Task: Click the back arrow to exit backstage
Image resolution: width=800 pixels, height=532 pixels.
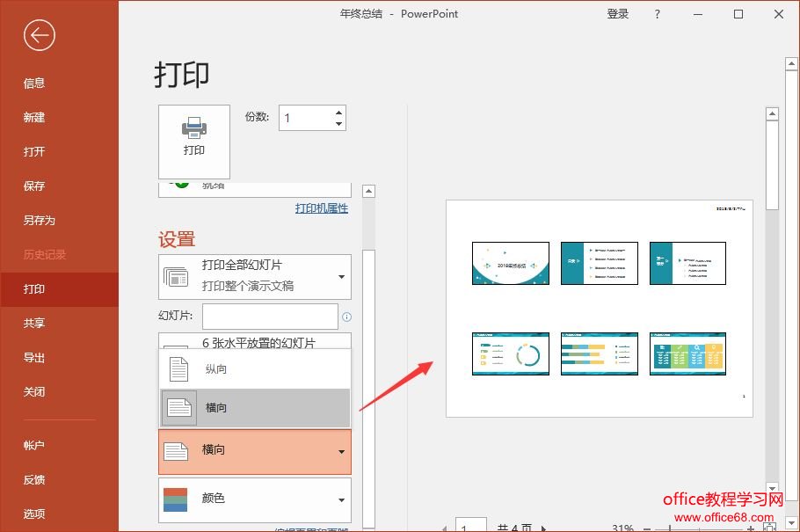Action: point(40,35)
